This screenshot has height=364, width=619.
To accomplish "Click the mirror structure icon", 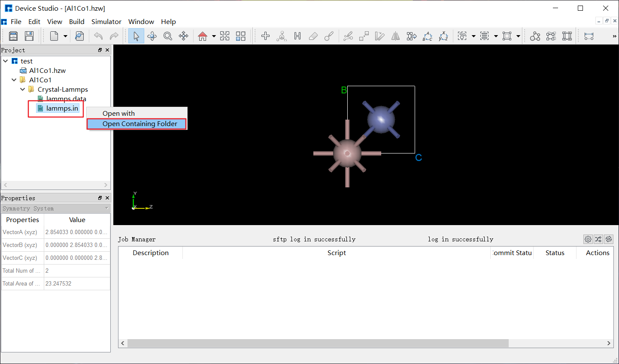I will click(395, 36).
